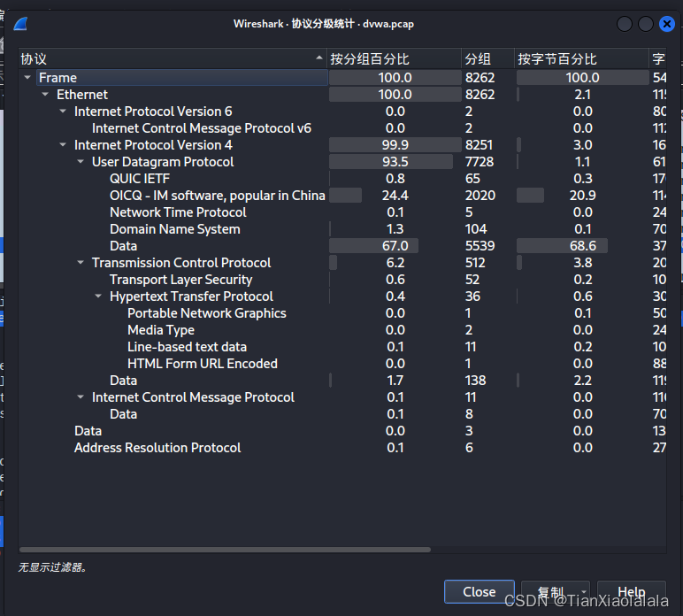The image size is (683, 616).
Task: Select Transport Layer Security row
Action: point(342,280)
